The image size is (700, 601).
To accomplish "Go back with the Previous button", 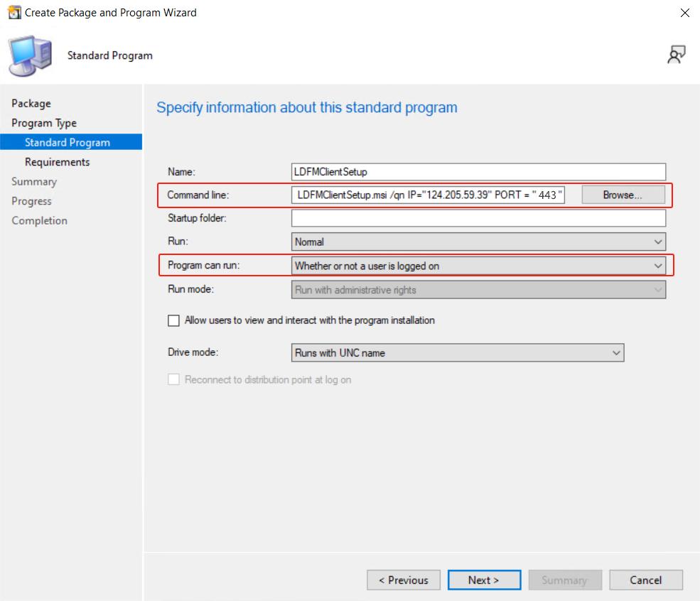I will pos(403,580).
